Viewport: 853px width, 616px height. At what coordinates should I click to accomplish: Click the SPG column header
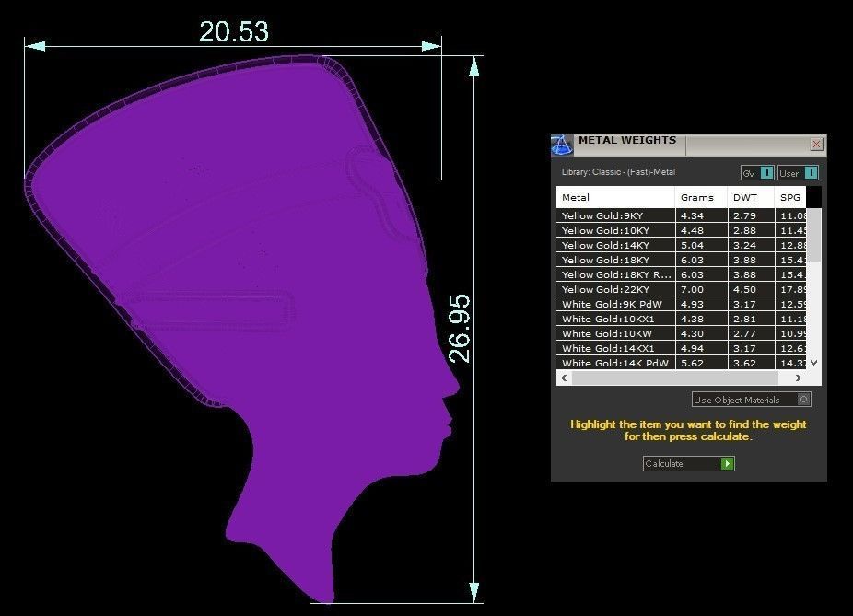pyautogui.click(x=789, y=197)
